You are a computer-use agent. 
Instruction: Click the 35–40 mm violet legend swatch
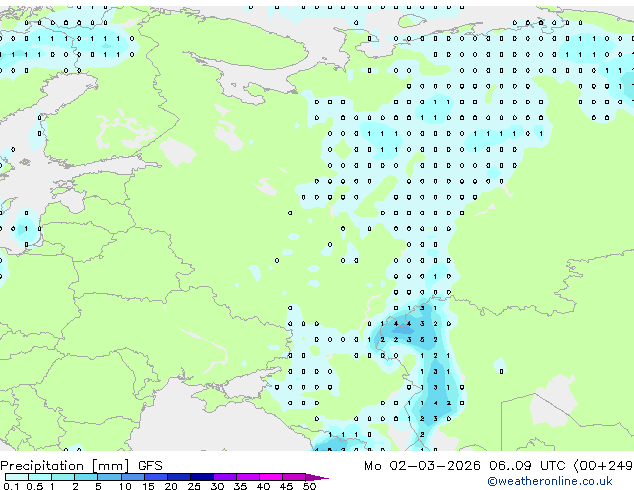248,477
